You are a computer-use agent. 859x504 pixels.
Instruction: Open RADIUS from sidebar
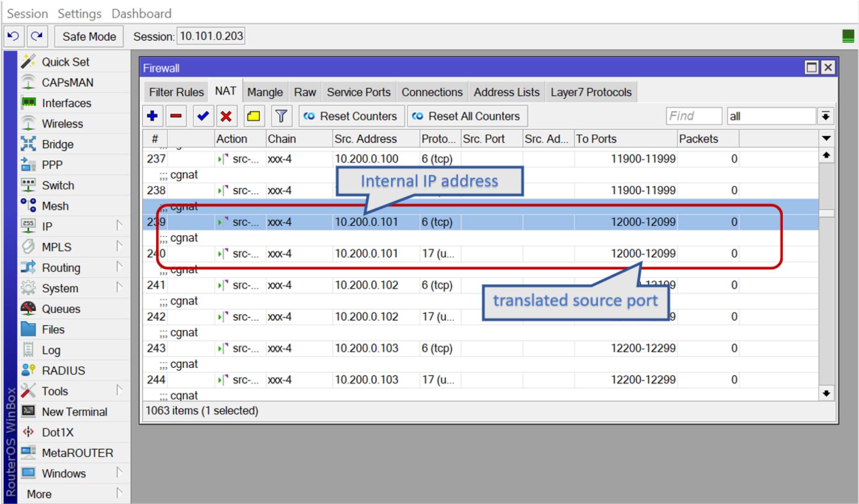pos(64,371)
